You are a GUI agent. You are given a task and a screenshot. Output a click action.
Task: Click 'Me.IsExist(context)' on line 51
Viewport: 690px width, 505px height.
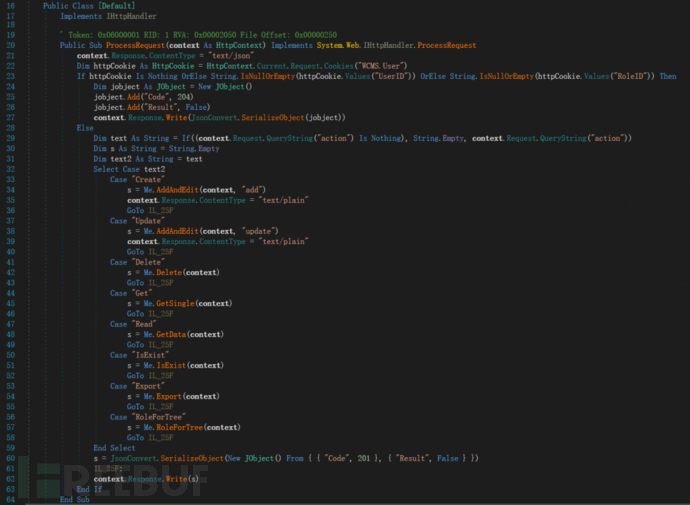(184, 366)
